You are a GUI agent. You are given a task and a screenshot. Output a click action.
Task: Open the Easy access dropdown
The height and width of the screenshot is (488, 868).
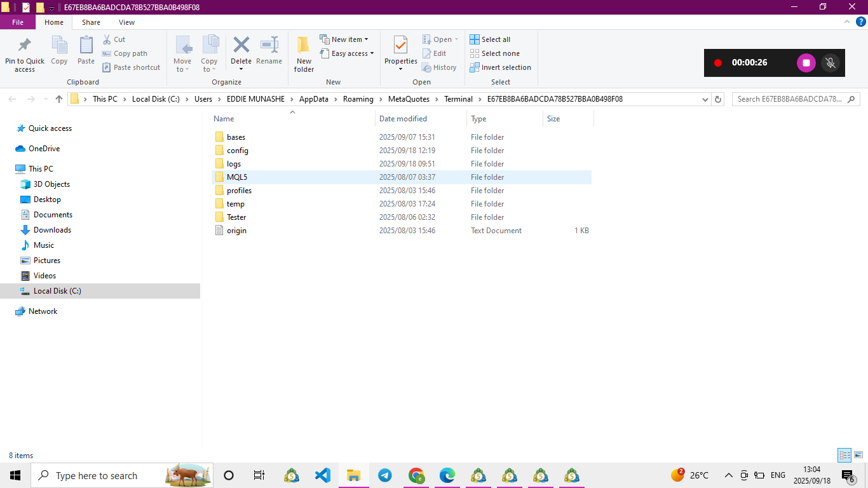click(x=347, y=53)
